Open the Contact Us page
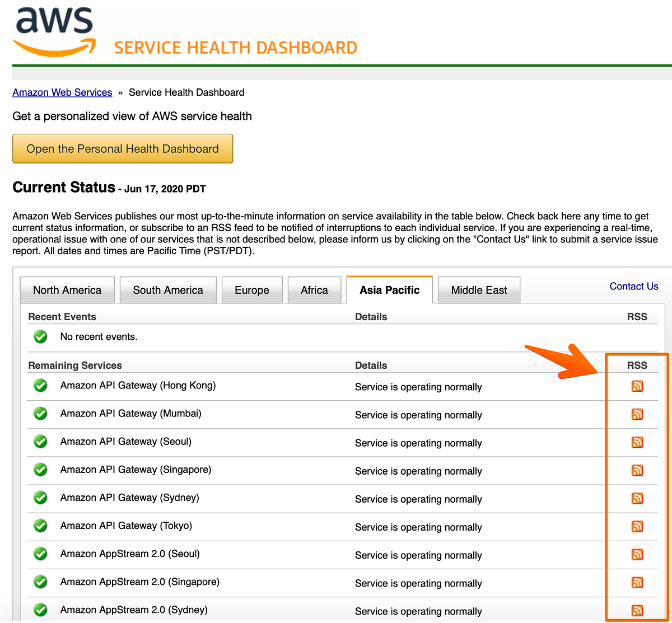Viewport: 672px width, 623px height. click(x=633, y=286)
